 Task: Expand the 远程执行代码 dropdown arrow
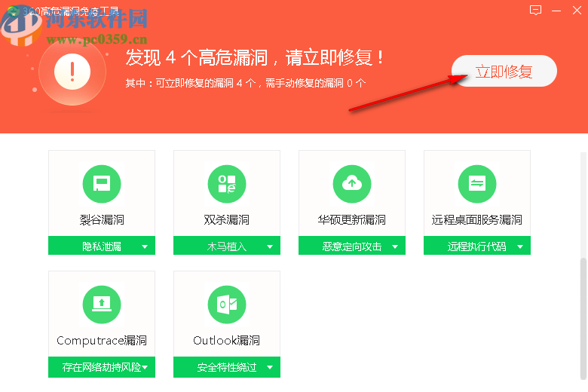pyautogui.click(x=520, y=247)
